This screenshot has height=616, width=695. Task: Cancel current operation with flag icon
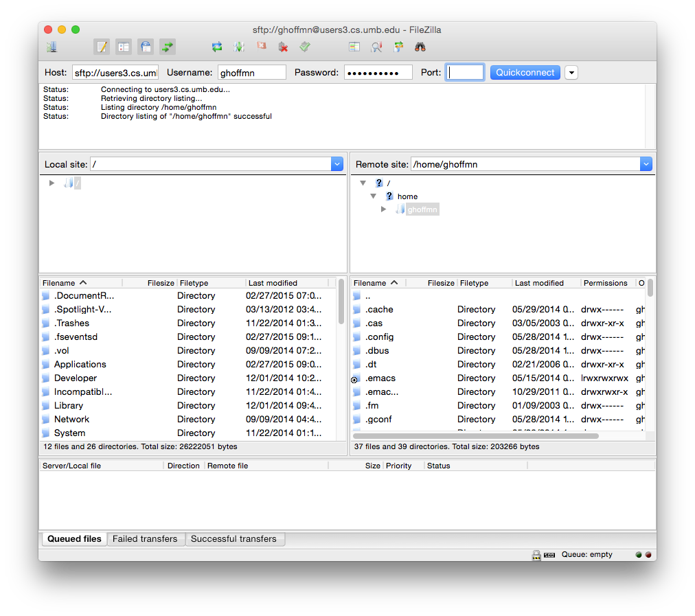click(x=262, y=46)
